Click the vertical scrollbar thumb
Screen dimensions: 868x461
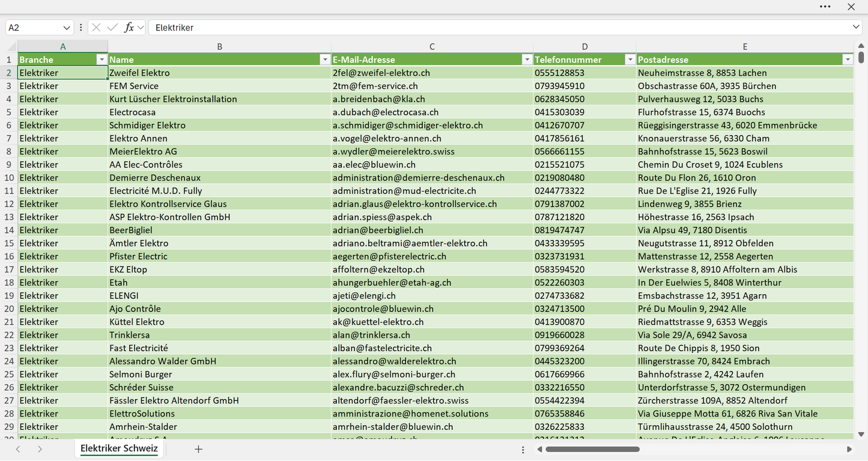(x=861, y=57)
